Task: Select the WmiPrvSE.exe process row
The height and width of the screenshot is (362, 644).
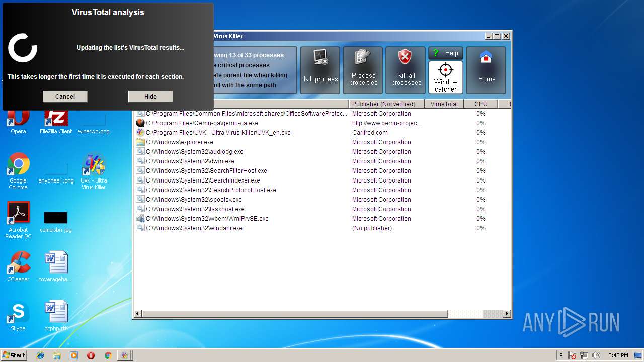Action: pos(322,219)
